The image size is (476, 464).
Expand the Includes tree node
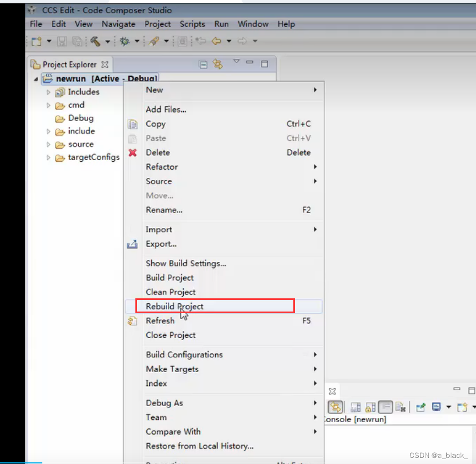(48, 92)
